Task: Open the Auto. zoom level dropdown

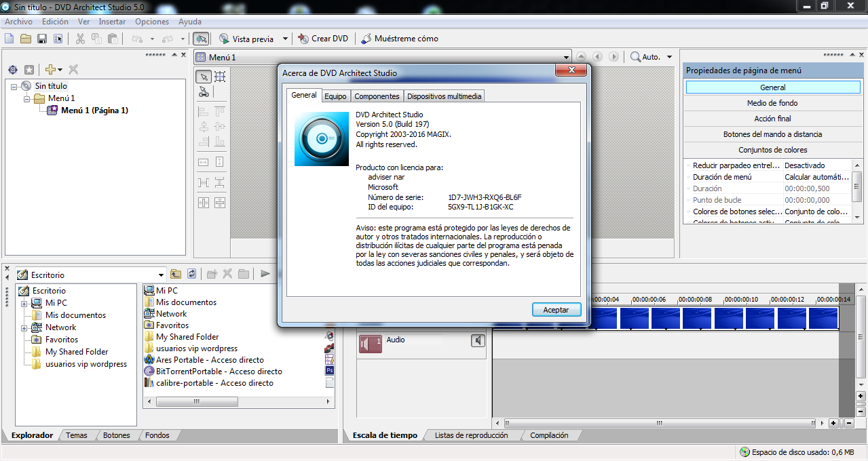Action: [x=669, y=57]
